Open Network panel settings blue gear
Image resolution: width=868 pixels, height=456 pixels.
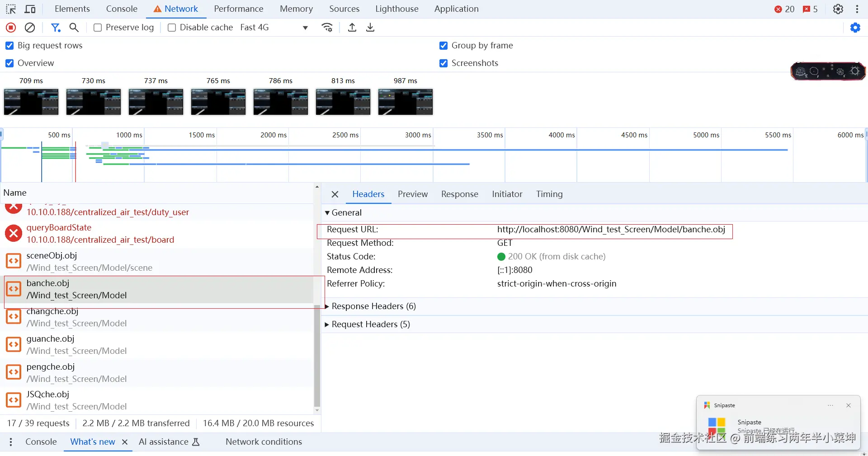coord(855,28)
